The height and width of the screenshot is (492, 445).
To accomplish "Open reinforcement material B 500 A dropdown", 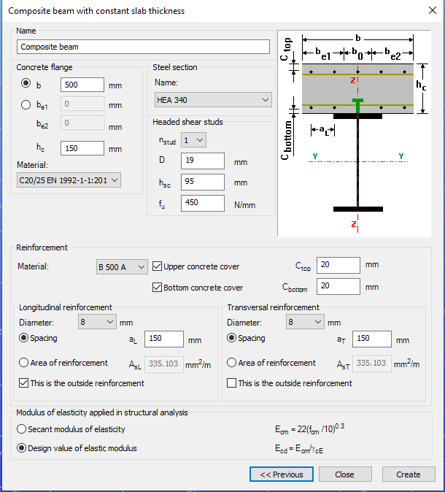I will coord(122,267).
